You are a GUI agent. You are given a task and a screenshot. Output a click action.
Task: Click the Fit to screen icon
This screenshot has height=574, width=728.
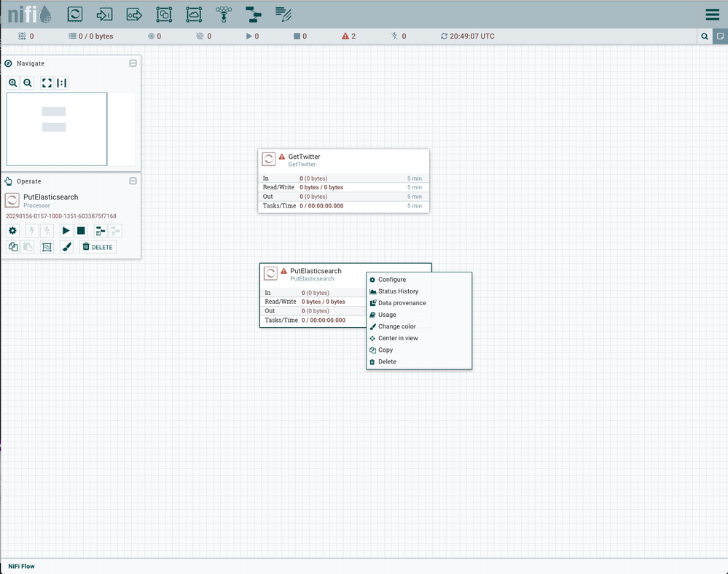pos(47,83)
